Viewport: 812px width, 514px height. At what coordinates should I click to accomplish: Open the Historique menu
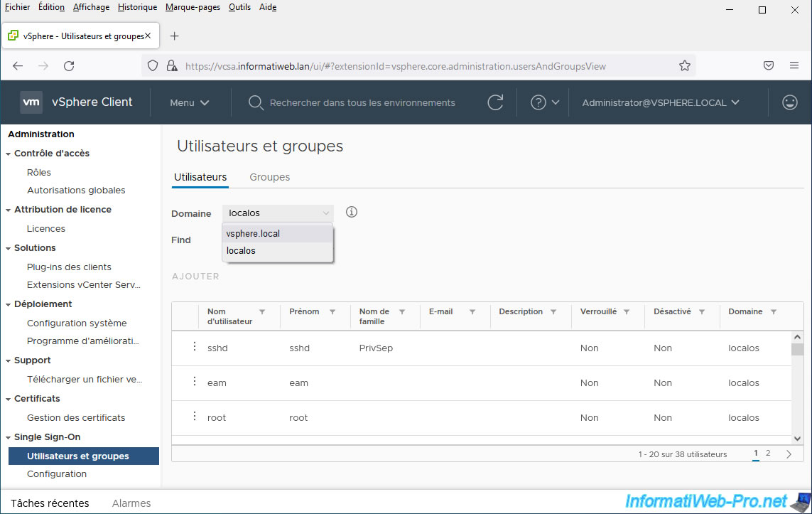tap(137, 7)
